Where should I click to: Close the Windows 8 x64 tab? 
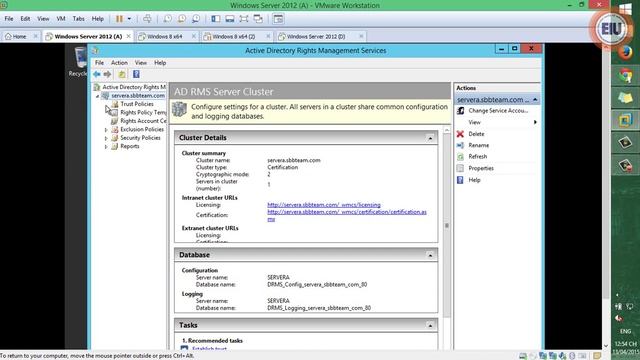pyautogui.click(x=194, y=36)
